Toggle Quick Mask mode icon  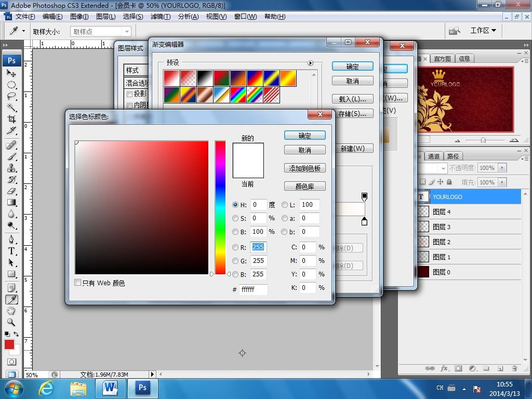coord(11,362)
